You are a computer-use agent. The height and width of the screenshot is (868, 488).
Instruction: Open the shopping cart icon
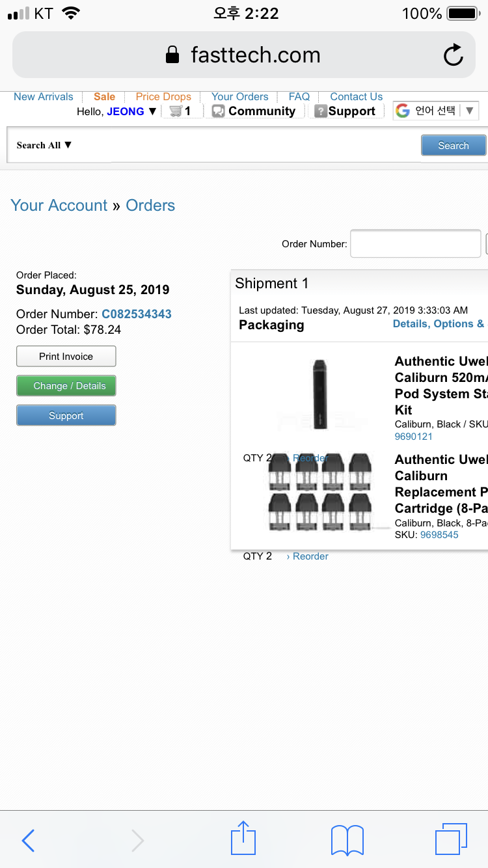point(176,111)
